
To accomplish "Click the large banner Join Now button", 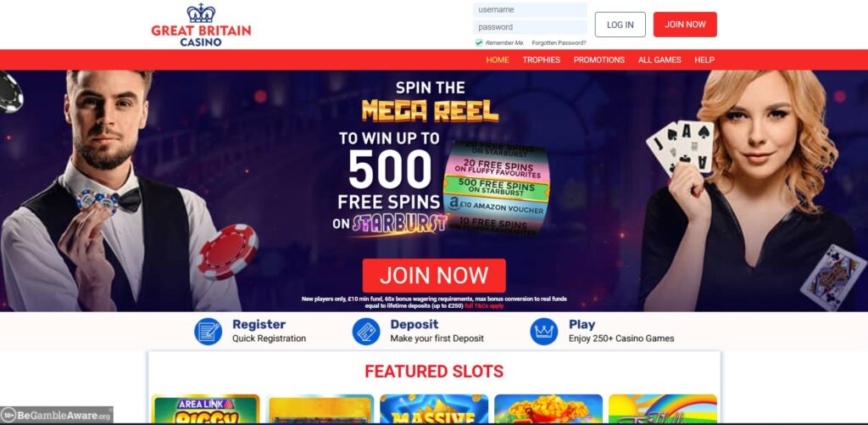I will 434,276.
